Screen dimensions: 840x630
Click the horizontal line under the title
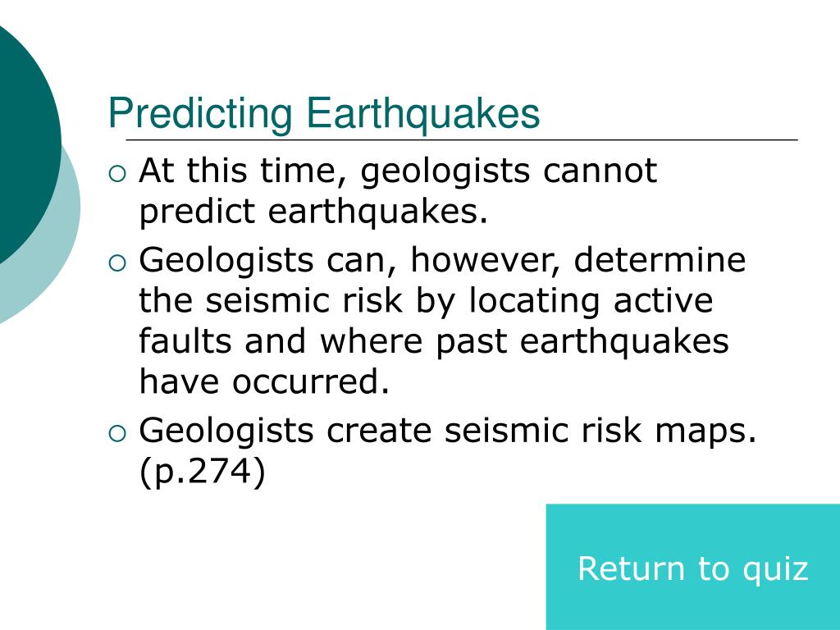click(x=462, y=139)
